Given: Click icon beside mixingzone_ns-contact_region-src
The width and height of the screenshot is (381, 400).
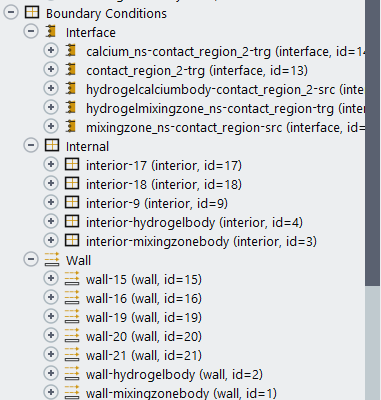Looking at the screenshot, I should [71, 126].
